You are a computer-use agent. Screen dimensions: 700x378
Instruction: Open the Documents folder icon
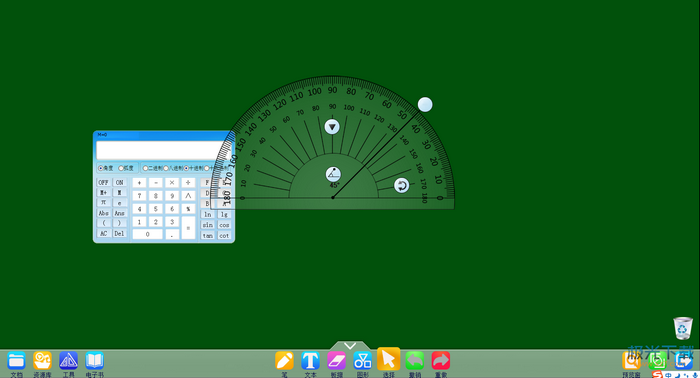(x=16, y=361)
